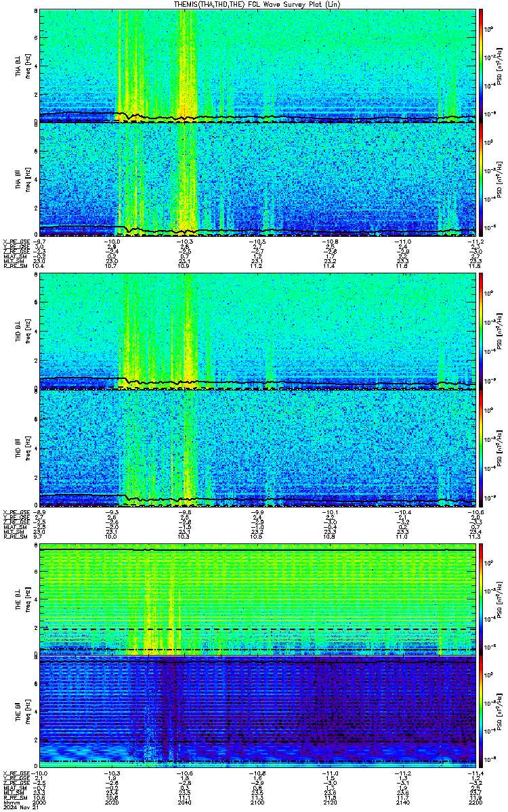Viewport: 508px width, 812px height.
Task: Click inside the THA B-perpendicular spectrogram panel
Action: click(x=257, y=66)
